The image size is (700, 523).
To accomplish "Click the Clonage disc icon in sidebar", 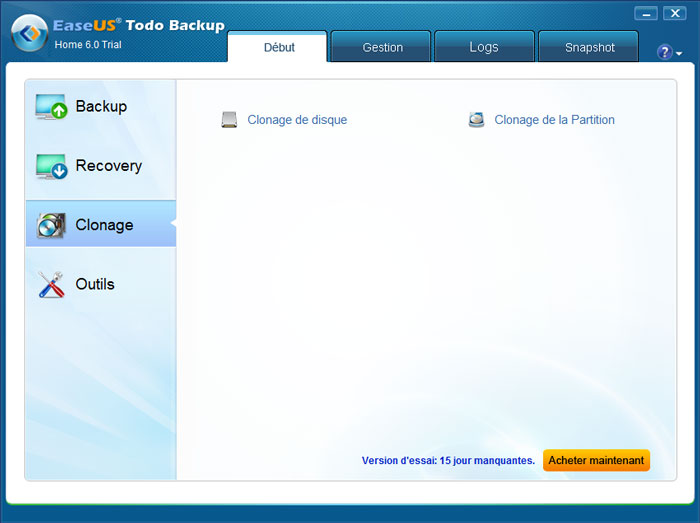I will (x=51, y=225).
